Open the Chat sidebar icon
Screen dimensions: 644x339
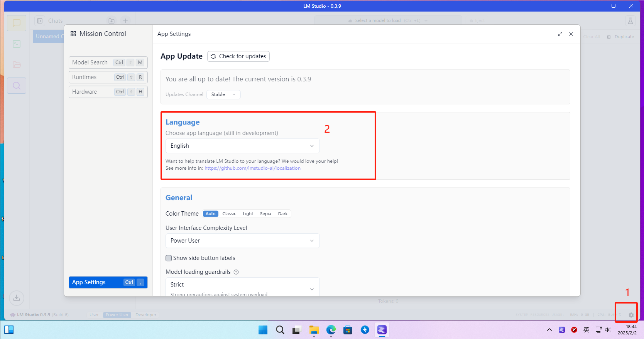17,23
